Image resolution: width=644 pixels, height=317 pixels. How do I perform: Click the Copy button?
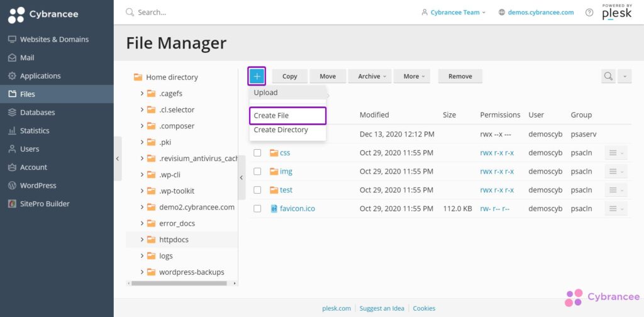tap(289, 76)
